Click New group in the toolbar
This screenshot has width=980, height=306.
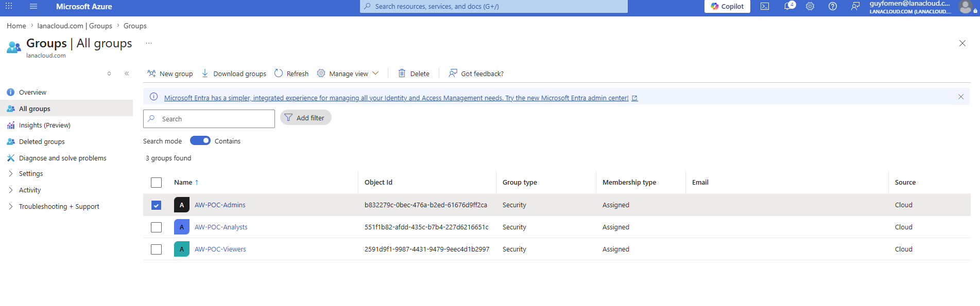point(170,74)
